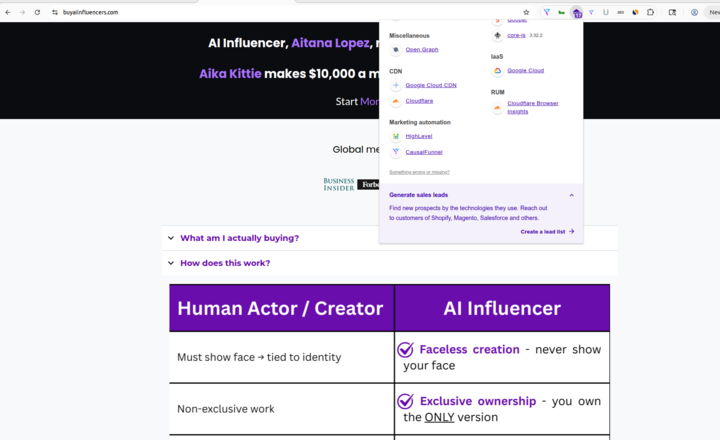Open the browser Extensions puzzle menu
This screenshot has height=440, width=720.
click(x=651, y=12)
